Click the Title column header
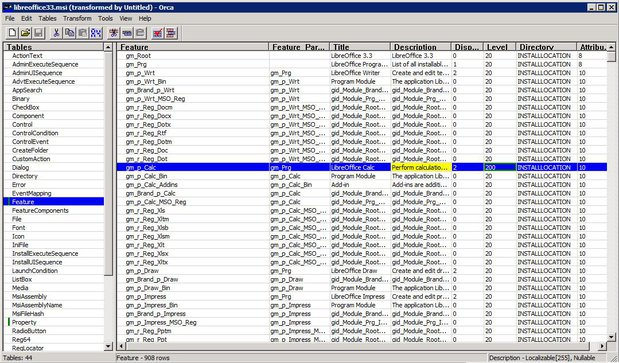This screenshot has width=619, height=363. click(360, 47)
